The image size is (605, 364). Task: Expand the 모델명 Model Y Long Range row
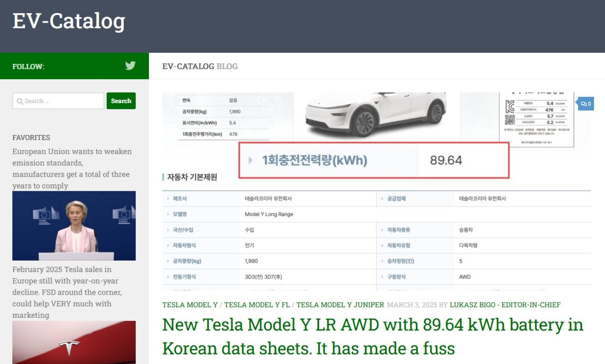[167, 214]
